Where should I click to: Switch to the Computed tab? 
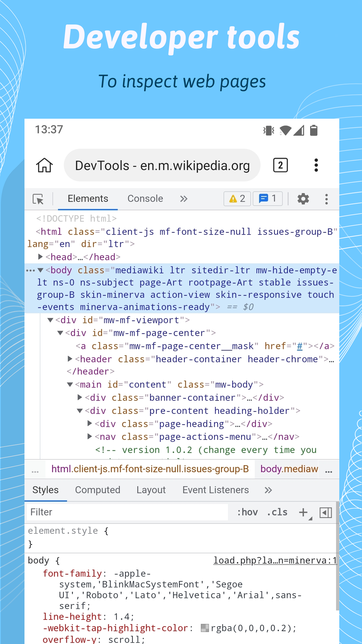click(x=98, y=490)
